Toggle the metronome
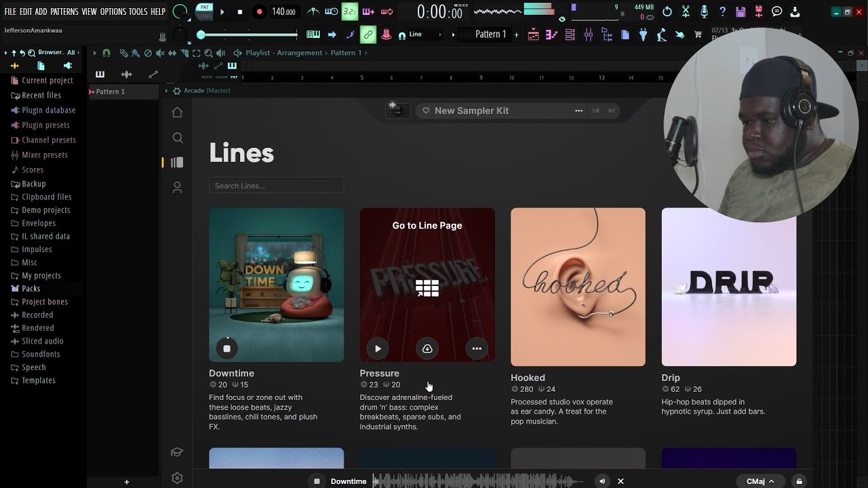Viewport: 868px width, 488px height. [313, 12]
